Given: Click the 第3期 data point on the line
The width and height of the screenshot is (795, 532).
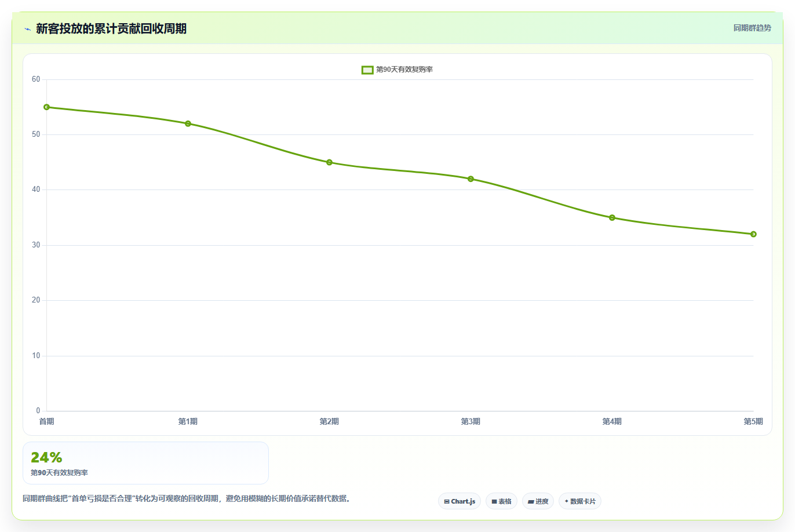Looking at the screenshot, I should (471, 179).
